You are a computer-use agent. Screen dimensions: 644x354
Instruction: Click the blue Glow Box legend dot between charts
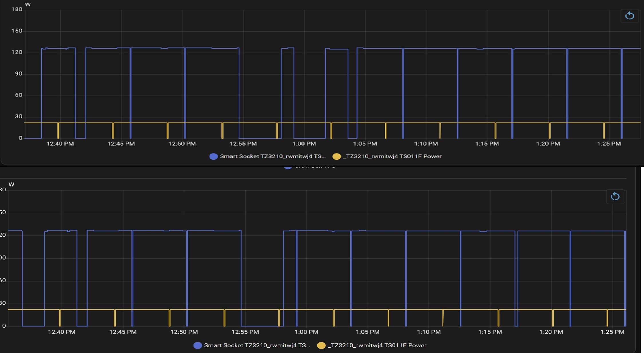tap(287, 166)
